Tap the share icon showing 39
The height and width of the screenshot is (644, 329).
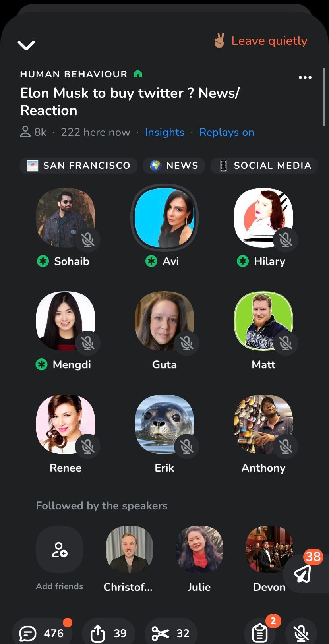point(108,632)
